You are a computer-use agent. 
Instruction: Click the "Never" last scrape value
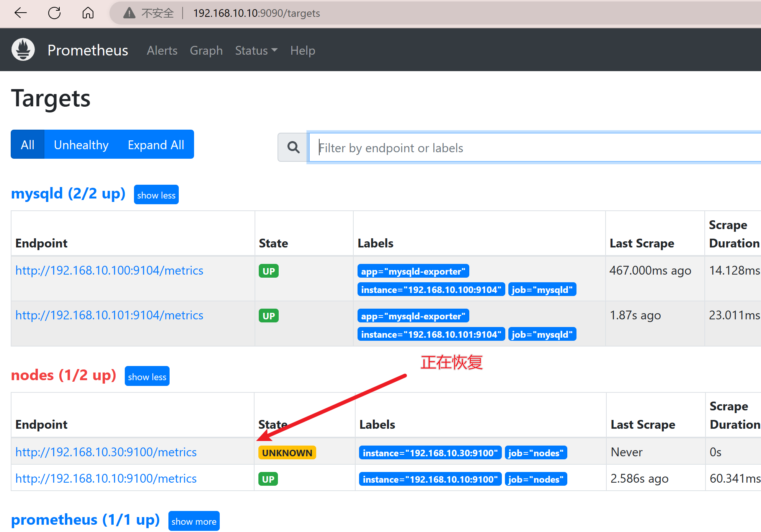[x=627, y=452]
